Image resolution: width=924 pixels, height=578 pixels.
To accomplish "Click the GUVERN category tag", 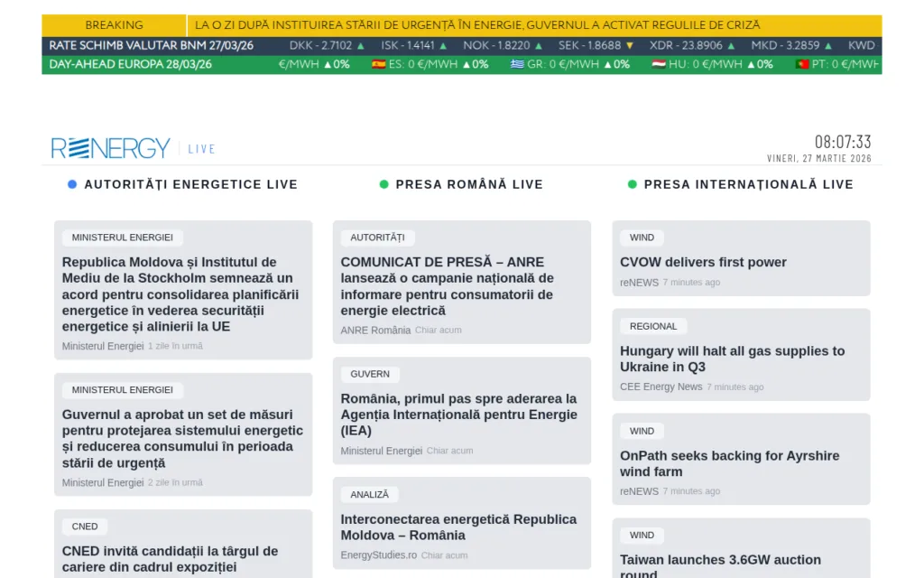I will pyautogui.click(x=370, y=374).
